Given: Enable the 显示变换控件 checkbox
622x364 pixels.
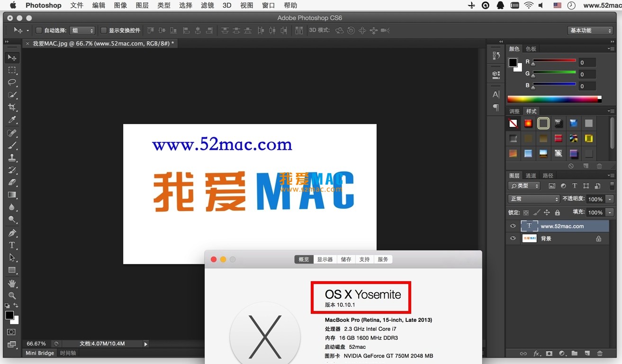Looking at the screenshot, I should 103,30.
